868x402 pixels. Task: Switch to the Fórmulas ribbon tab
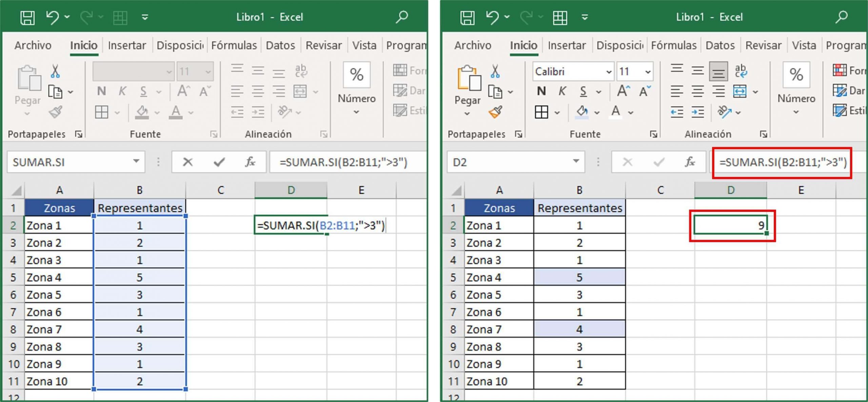coord(674,45)
